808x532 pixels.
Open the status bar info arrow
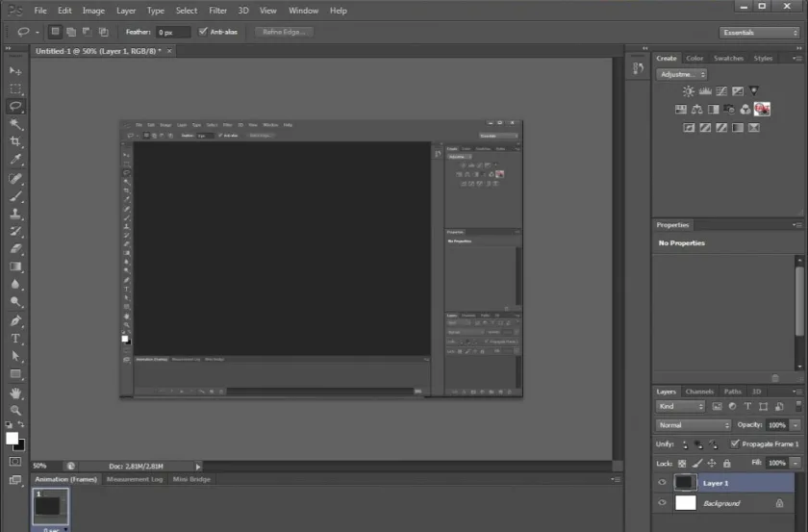tap(198, 467)
